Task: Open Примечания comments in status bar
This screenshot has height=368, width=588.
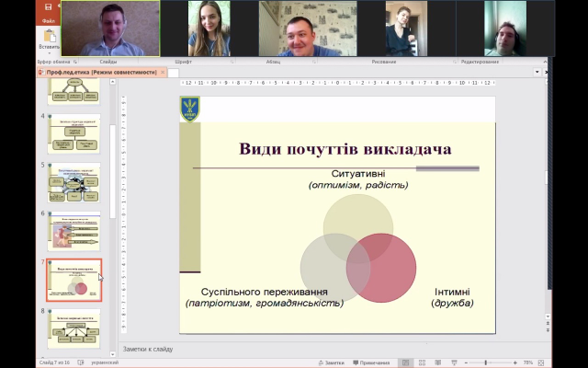Action: point(371,362)
